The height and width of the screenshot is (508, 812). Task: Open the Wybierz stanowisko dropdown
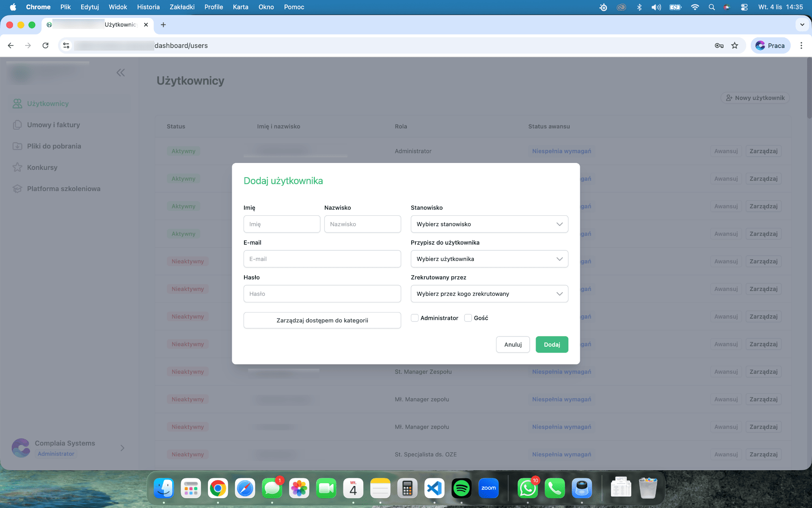(x=489, y=224)
